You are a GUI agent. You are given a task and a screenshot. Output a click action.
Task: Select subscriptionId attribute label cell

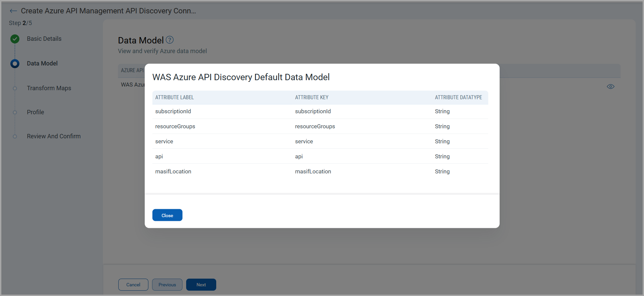[173, 112]
